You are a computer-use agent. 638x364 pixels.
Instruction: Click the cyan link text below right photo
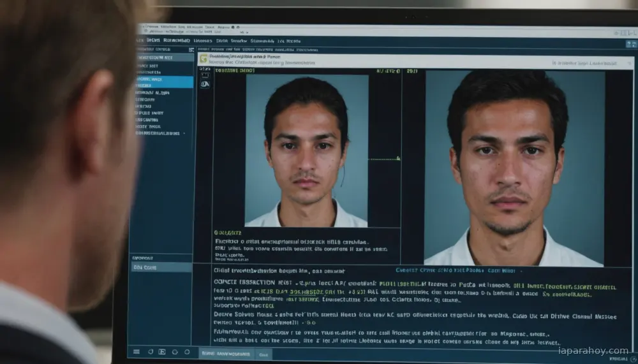coord(456,270)
